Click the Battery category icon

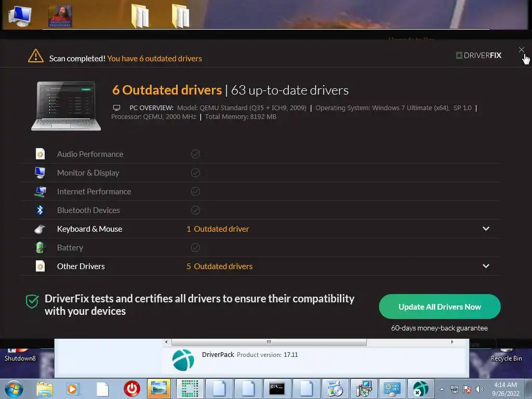[x=40, y=247]
